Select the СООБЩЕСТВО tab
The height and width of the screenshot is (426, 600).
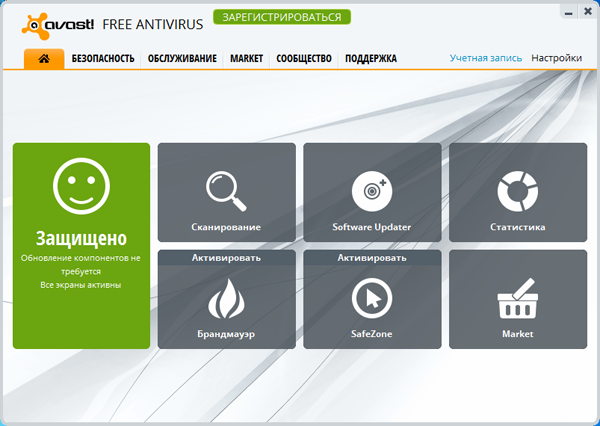tap(304, 59)
